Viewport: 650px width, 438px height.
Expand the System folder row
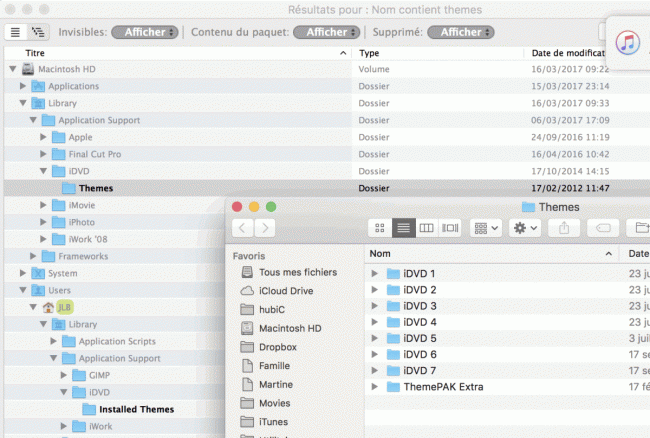point(23,273)
